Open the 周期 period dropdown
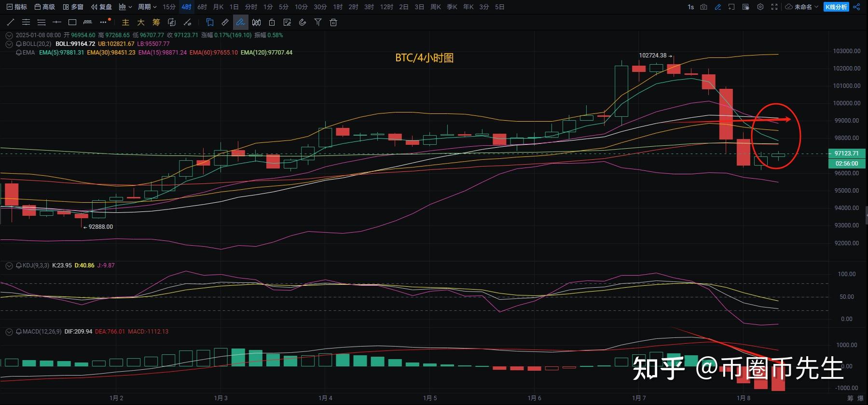This screenshot has width=868, height=405. pyautogui.click(x=147, y=7)
